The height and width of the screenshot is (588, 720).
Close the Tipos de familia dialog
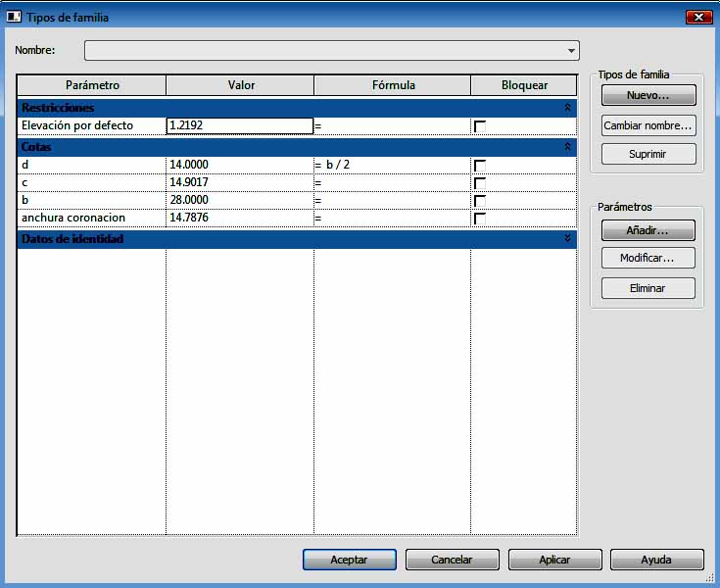coord(697,17)
